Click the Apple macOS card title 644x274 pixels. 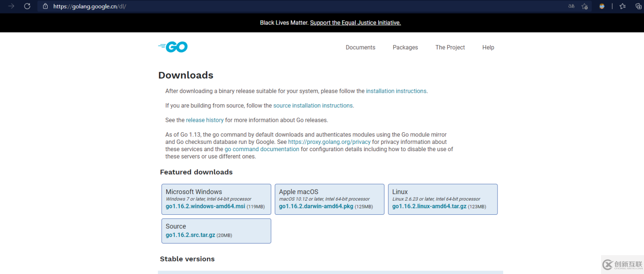click(x=299, y=192)
